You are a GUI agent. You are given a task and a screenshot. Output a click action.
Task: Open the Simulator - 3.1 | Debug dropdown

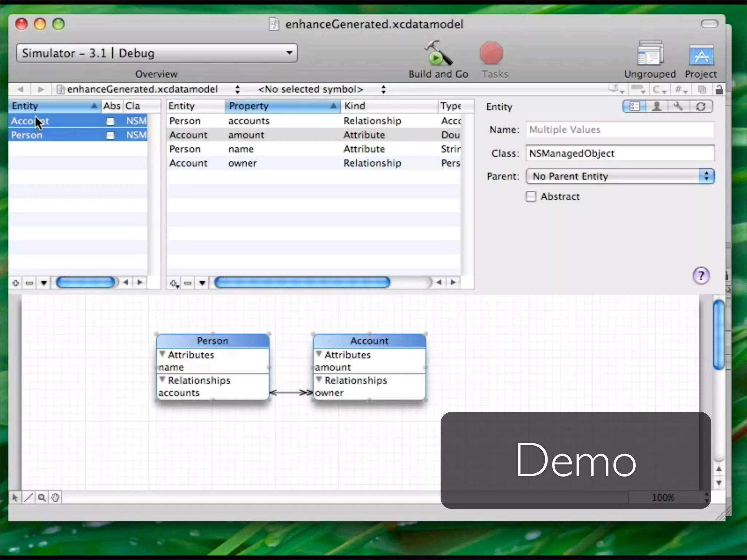coord(157,53)
